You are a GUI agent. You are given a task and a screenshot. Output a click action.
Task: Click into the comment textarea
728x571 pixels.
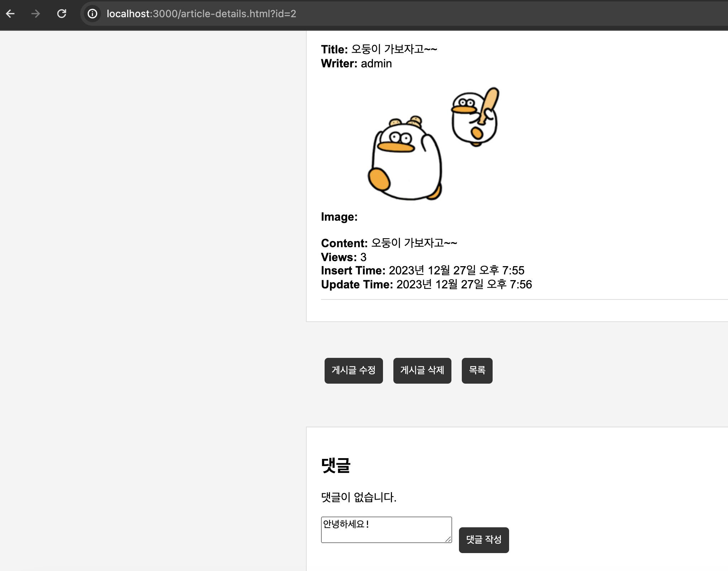[x=386, y=529]
